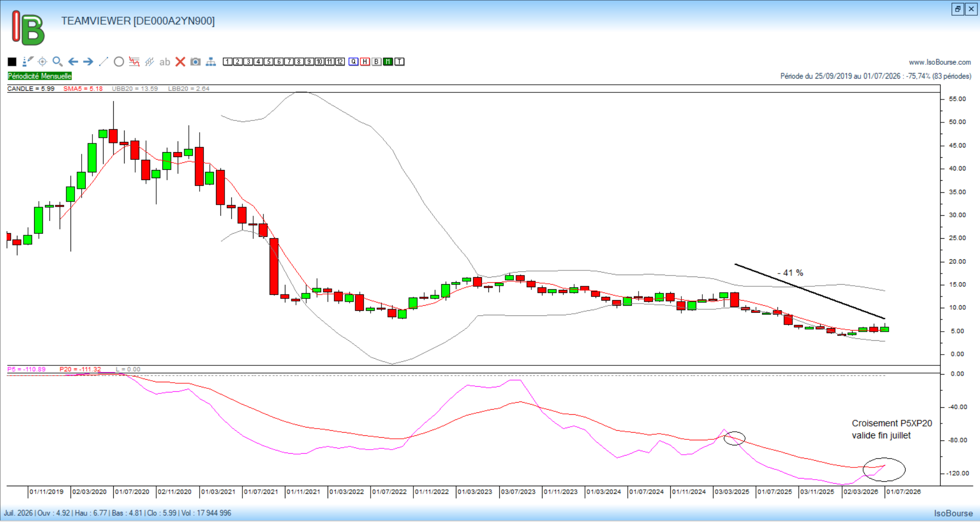This screenshot has width=980, height=522.
Task: Select the circle drawing tool
Action: 119,62
